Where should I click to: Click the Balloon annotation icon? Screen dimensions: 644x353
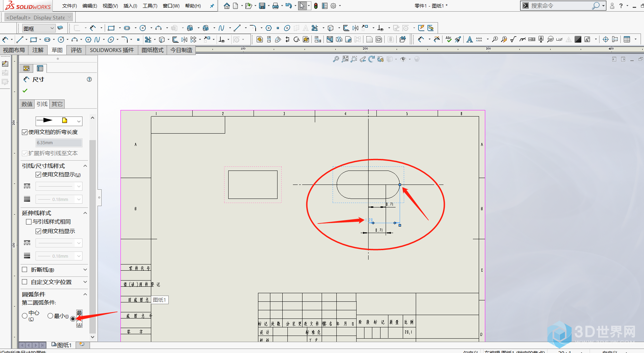tap(495, 39)
